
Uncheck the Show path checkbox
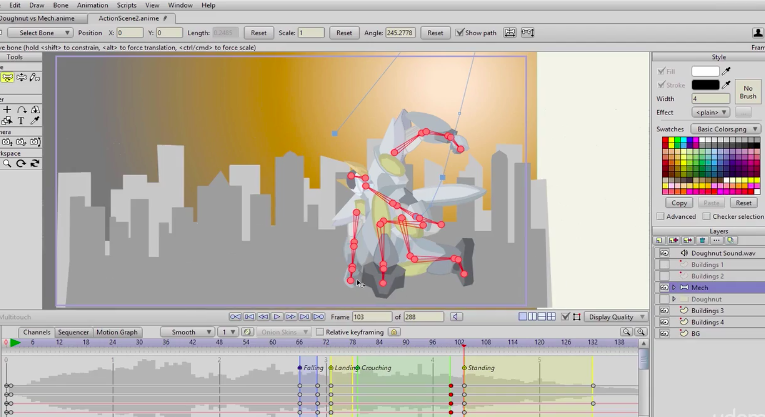coord(460,32)
